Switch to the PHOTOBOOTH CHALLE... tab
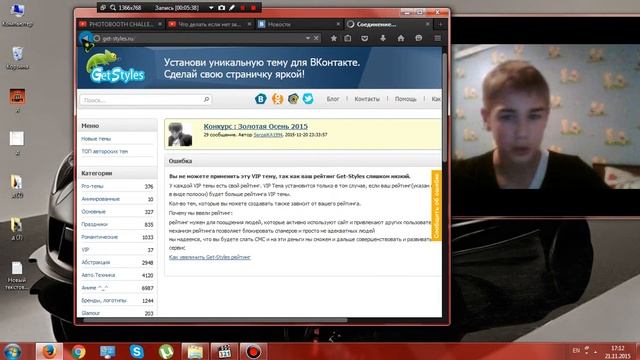The height and width of the screenshot is (360, 640). (x=121, y=24)
